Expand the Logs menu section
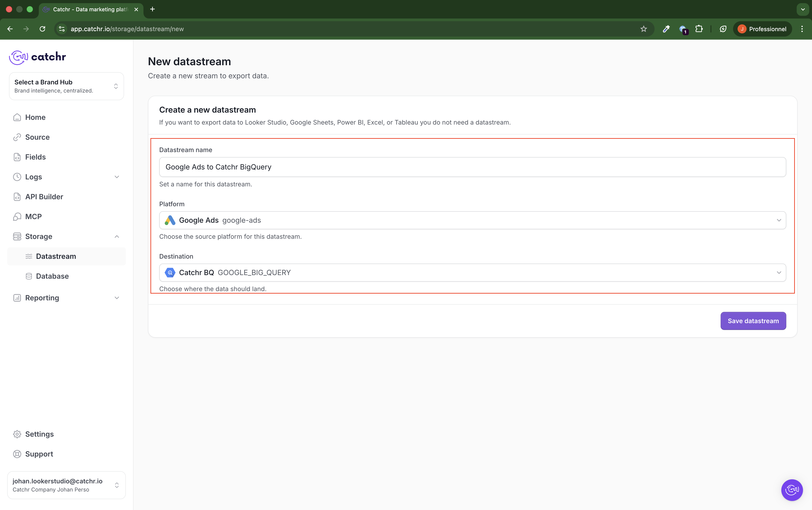Viewport: 812px width, 510px height. (66, 177)
